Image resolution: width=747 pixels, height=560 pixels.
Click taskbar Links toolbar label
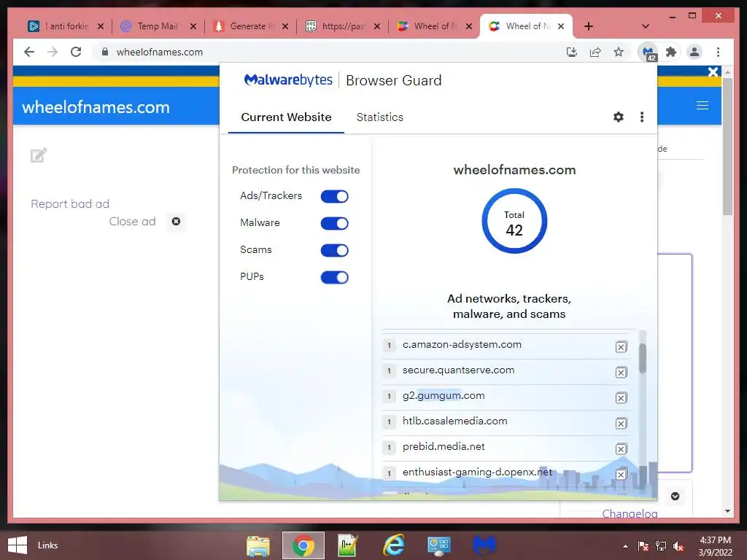pos(47,545)
